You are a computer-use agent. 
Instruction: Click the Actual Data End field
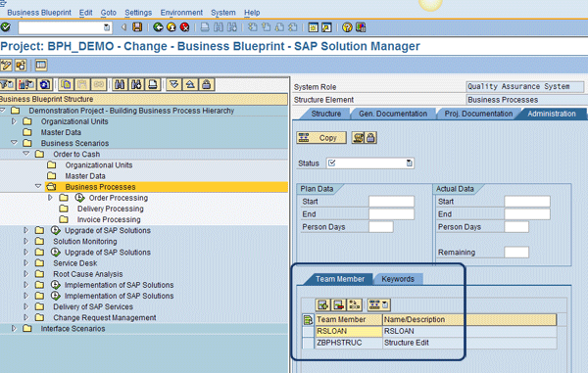point(527,214)
